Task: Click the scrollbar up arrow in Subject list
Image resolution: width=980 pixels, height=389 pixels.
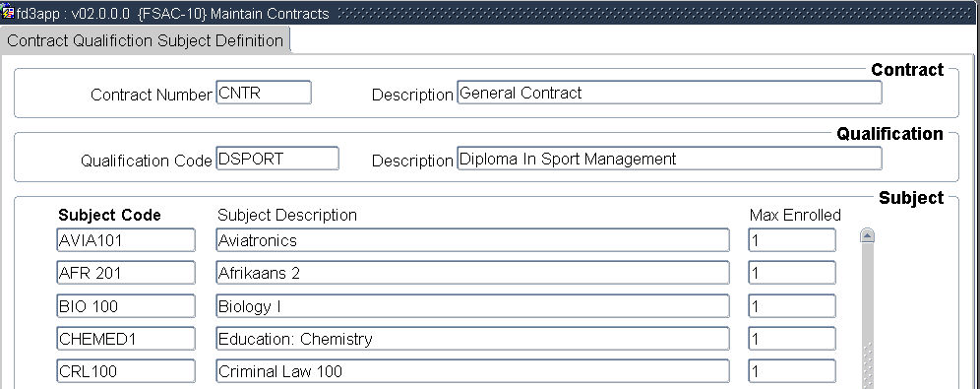Action: pos(867,235)
